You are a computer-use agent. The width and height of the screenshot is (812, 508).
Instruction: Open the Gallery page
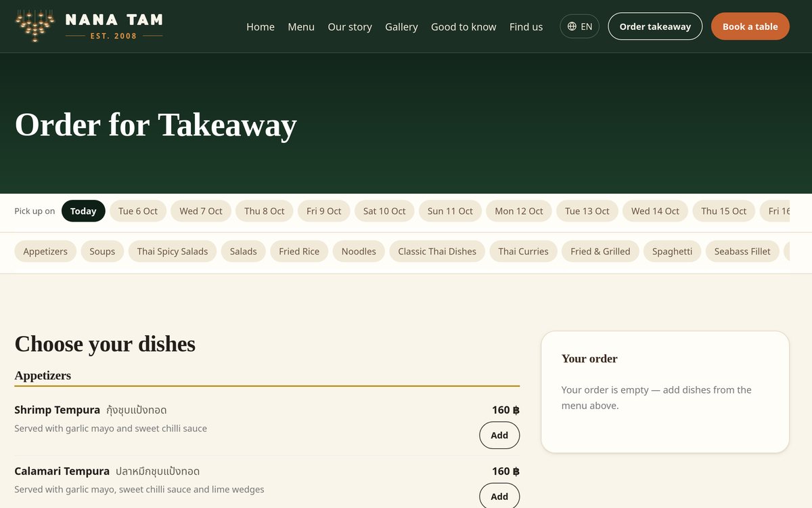(x=401, y=26)
